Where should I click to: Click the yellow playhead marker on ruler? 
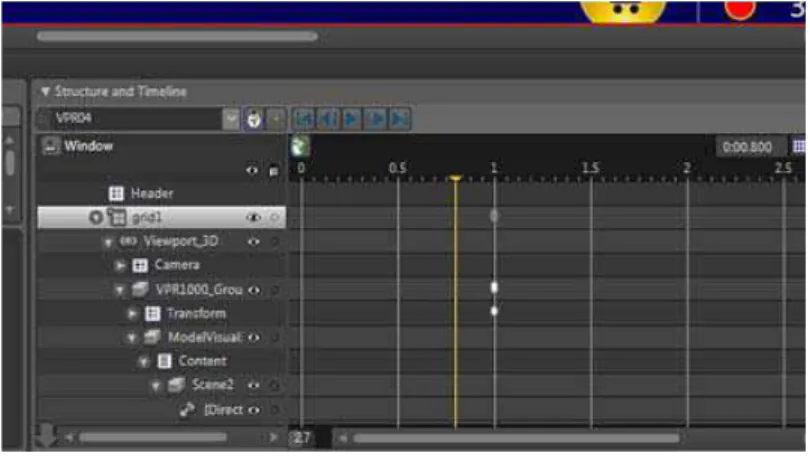tap(455, 178)
